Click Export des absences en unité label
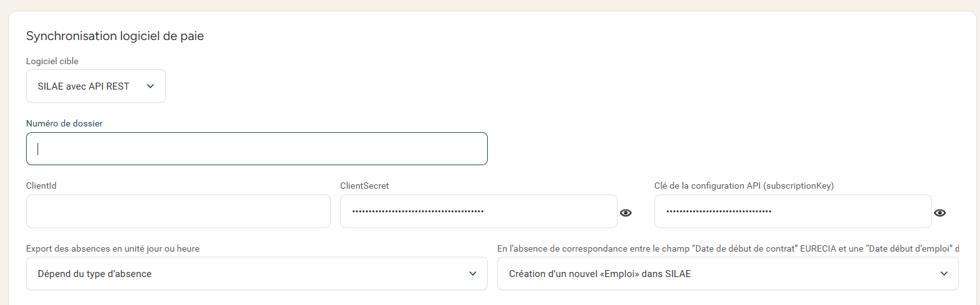The height and width of the screenshot is (305, 980). point(113,248)
